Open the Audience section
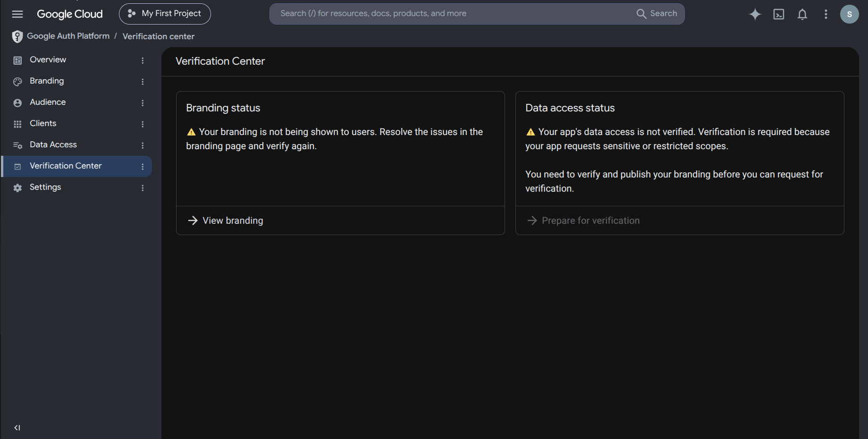The width and height of the screenshot is (868, 439). coord(76,102)
